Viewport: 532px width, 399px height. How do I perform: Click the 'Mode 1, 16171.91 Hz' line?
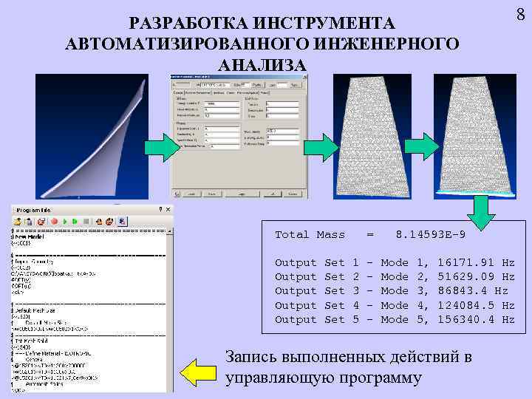[448, 262]
